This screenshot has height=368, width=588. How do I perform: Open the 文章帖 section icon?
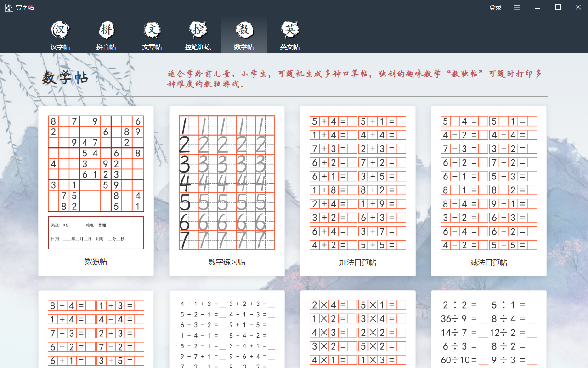152,30
